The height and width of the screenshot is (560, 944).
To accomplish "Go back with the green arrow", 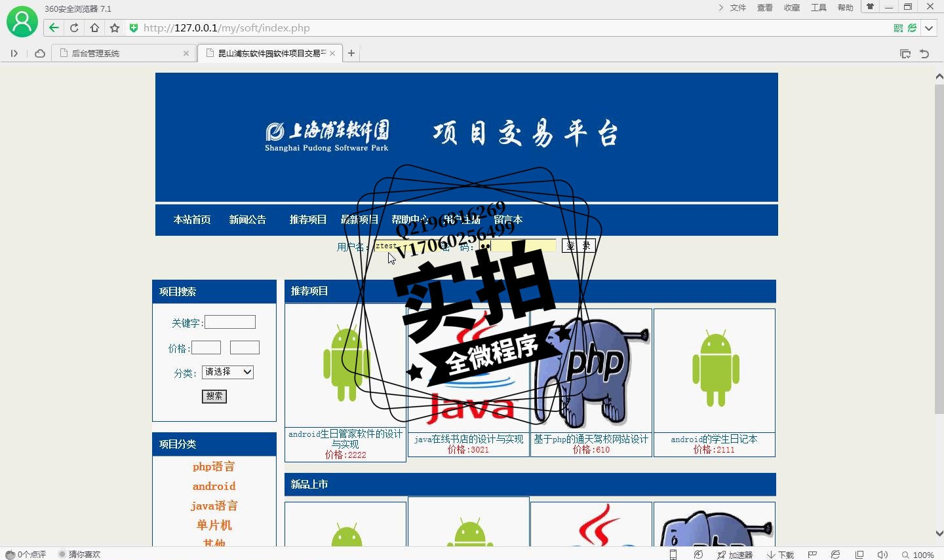I will pos(54,28).
